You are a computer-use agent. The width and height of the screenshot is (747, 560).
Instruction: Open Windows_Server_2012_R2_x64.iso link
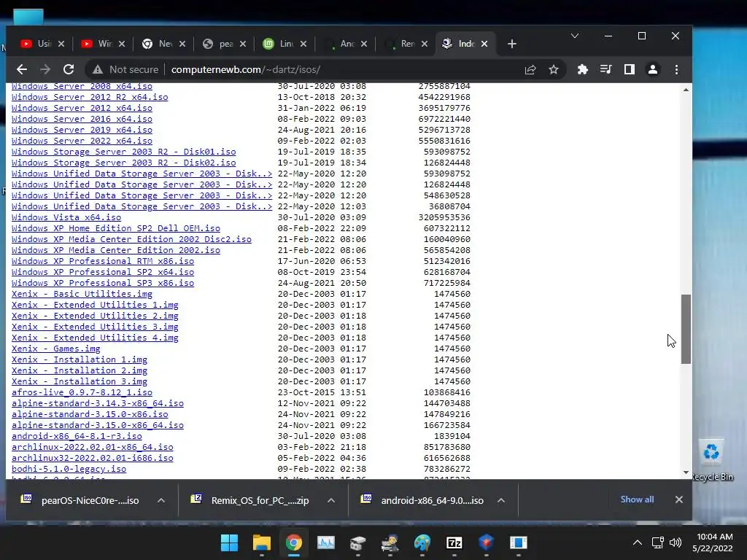click(x=90, y=97)
